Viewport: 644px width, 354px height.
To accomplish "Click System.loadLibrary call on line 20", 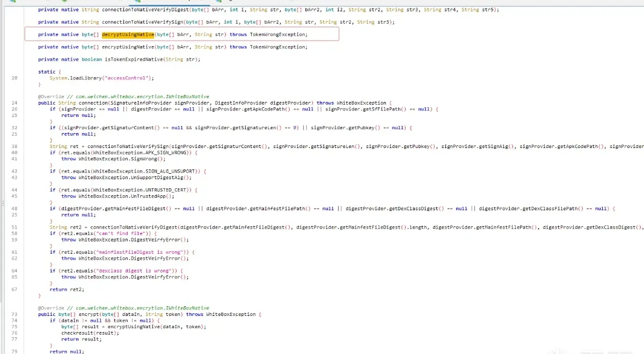I will 102,78.
